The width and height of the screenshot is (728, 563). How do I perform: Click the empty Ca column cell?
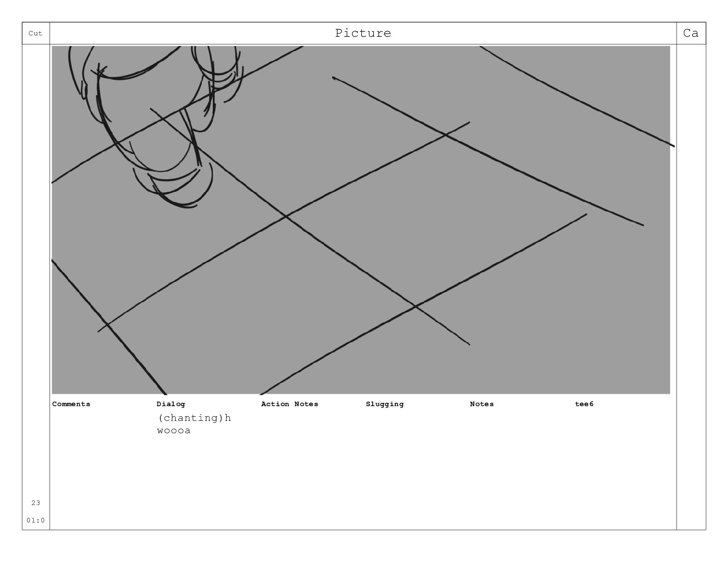pos(691,287)
